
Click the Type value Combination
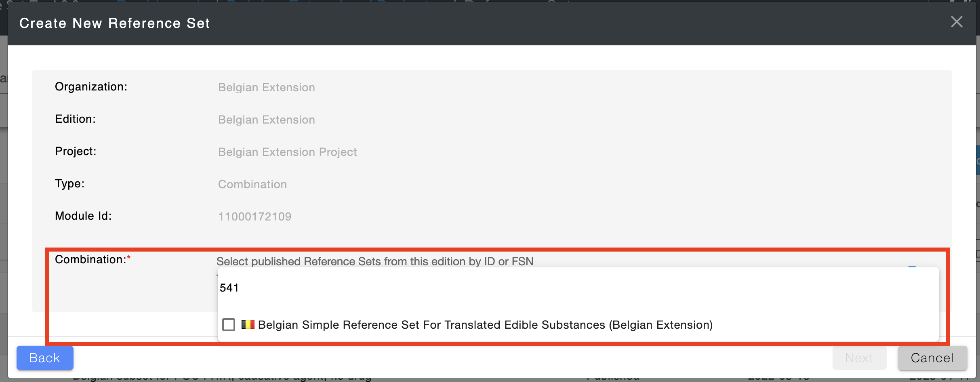click(252, 184)
